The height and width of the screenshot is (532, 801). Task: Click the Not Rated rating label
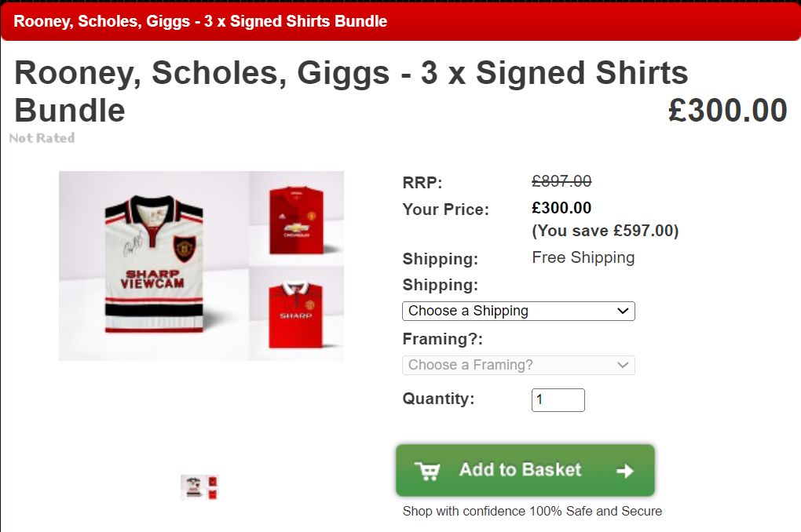[x=42, y=138]
